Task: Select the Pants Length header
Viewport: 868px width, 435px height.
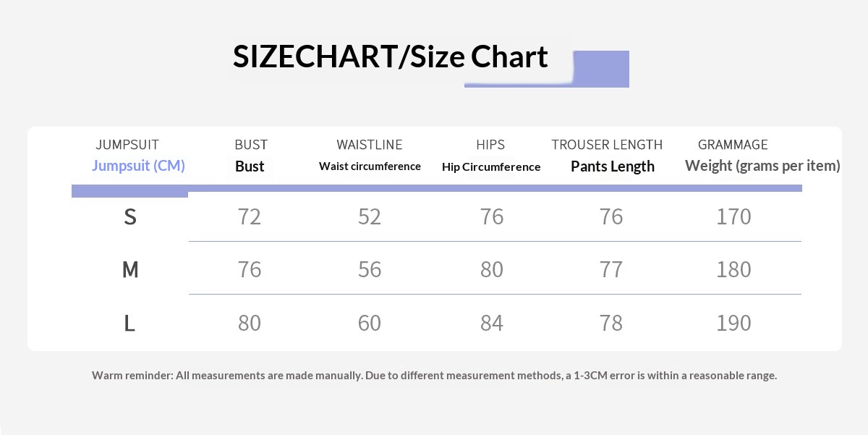Action: [612, 166]
